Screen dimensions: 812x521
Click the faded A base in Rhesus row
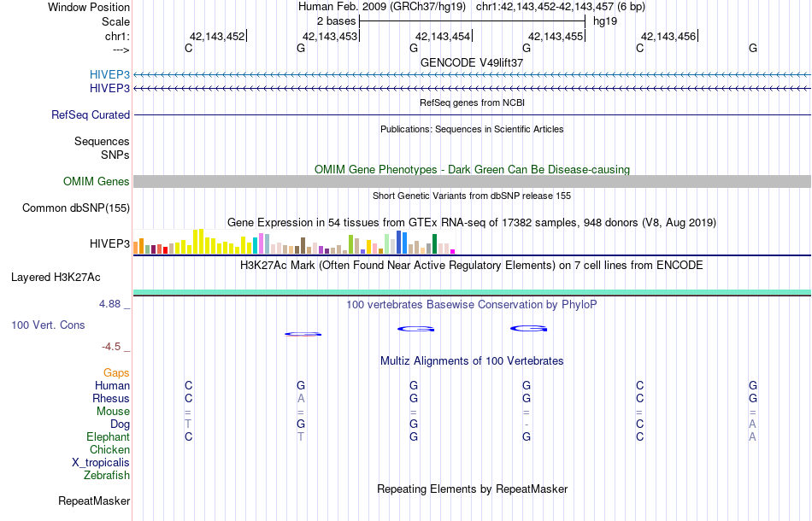click(x=301, y=398)
